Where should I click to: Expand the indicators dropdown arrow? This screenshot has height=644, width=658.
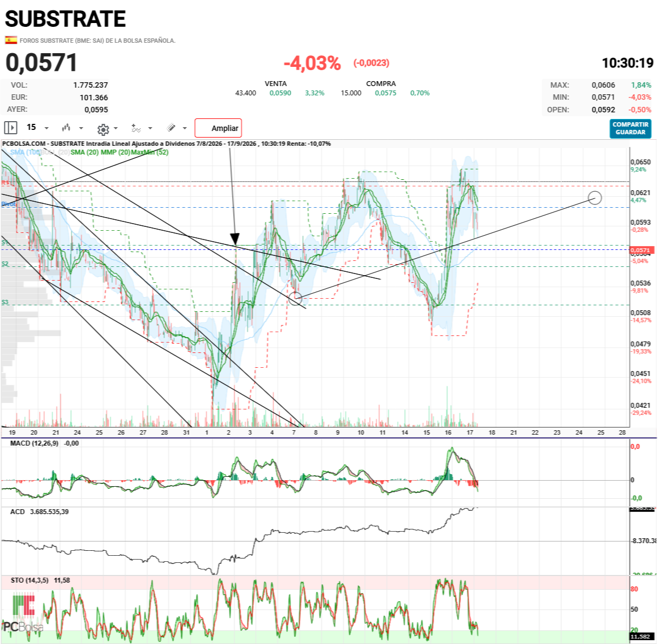pos(150,128)
